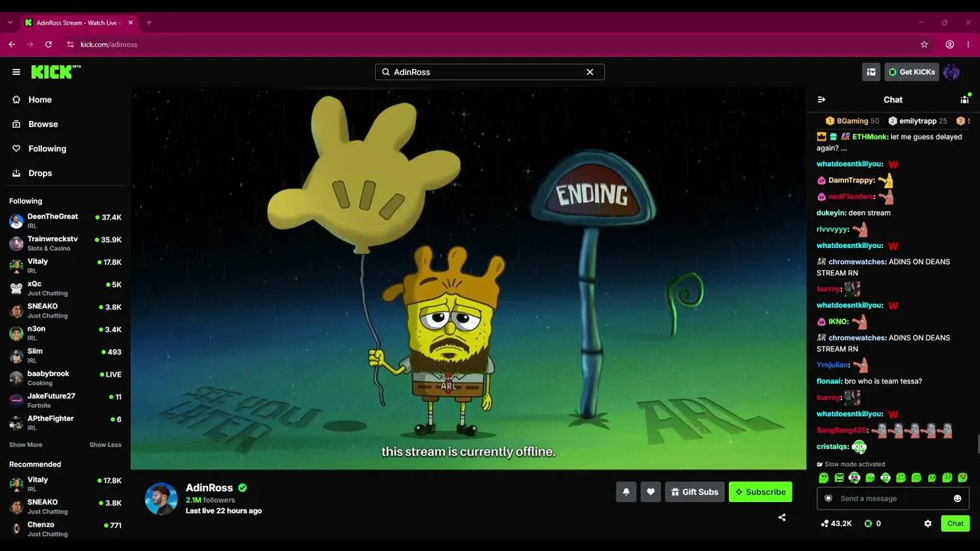The image size is (980, 551).
Task: Reload the page in browser
Action: click(48, 44)
